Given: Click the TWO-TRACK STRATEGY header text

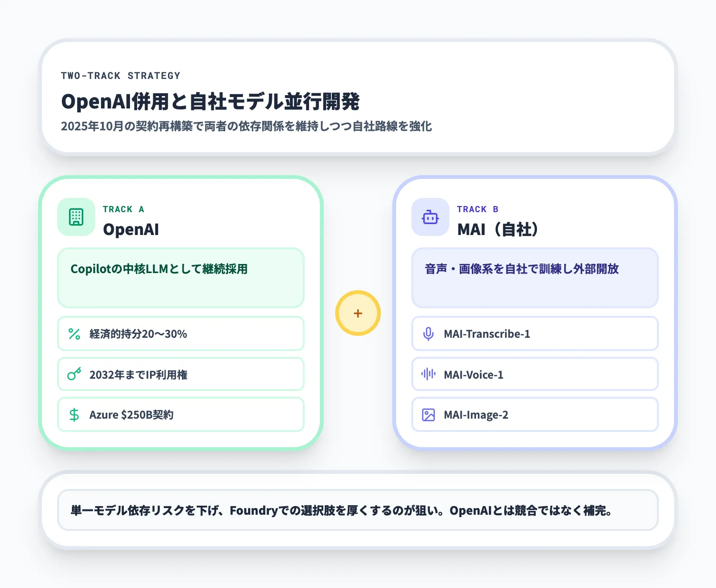Looking at the screenshot, I should [120, 75].
